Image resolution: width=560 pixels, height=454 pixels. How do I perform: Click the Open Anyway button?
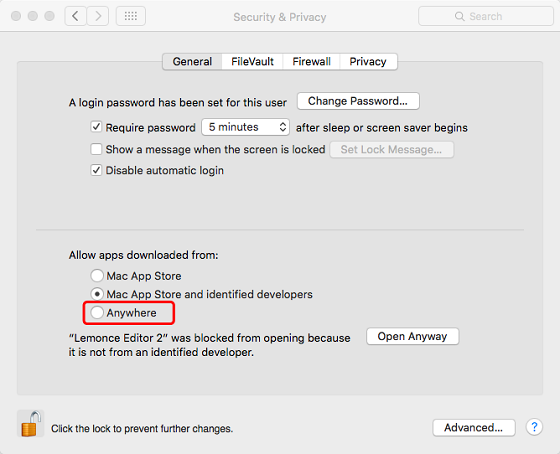412,336
